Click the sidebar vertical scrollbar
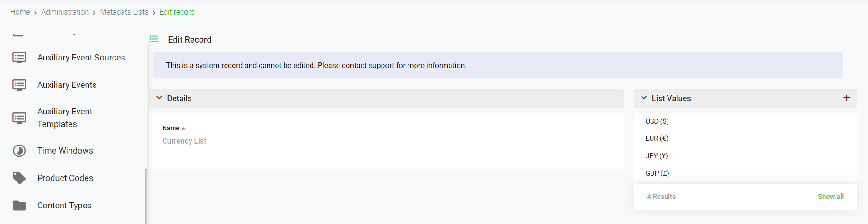868x224 pixels. 146,194
